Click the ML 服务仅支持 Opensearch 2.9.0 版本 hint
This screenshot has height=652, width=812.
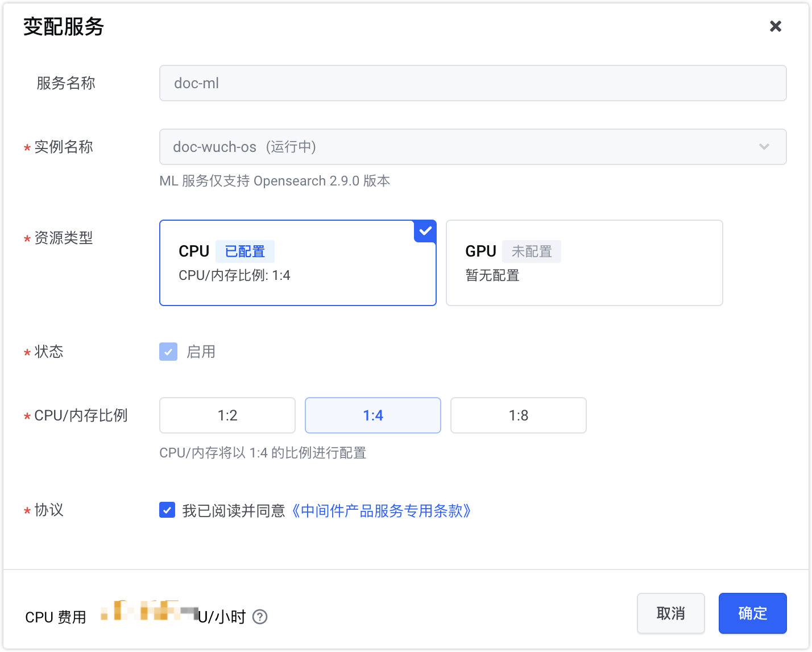tap(275, 181)
